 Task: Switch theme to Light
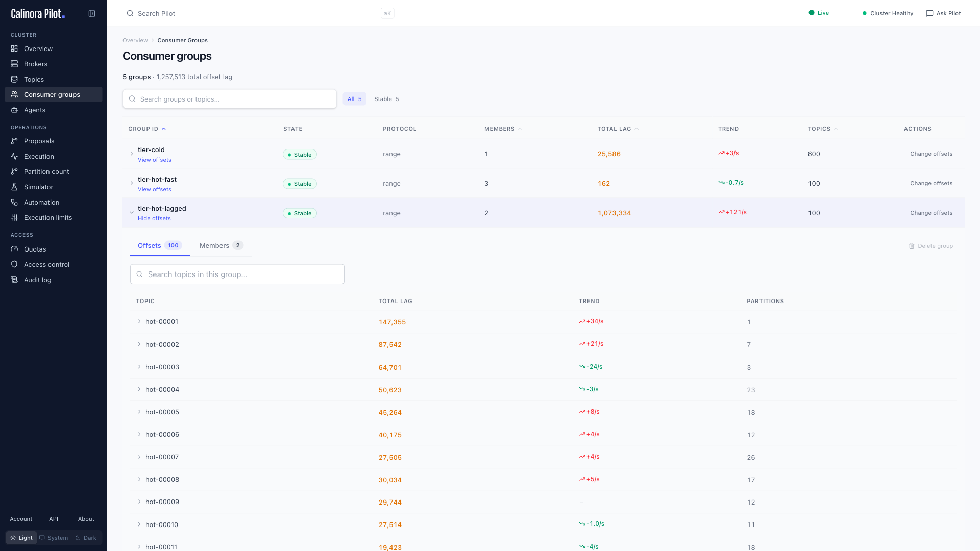click(x=21, y=538)
